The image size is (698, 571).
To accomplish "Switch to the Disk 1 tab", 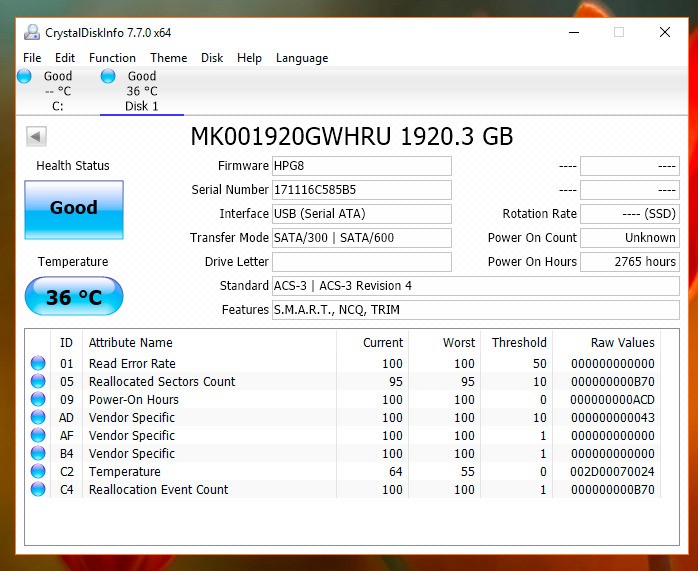I will pos(141,91).
